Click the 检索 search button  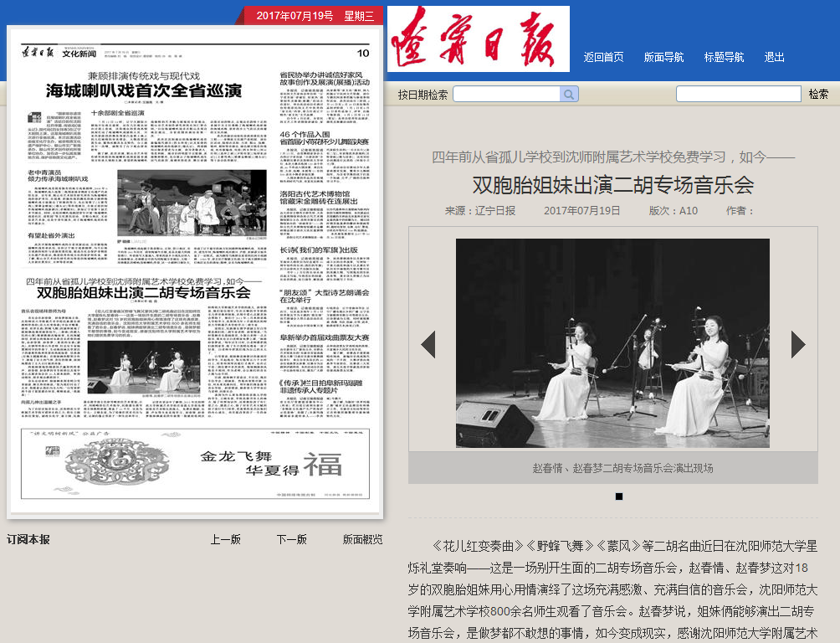click(818, 95)
